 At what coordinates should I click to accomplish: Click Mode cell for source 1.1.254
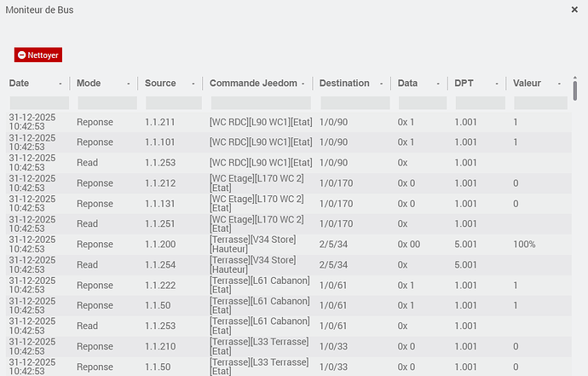point(87,265)
